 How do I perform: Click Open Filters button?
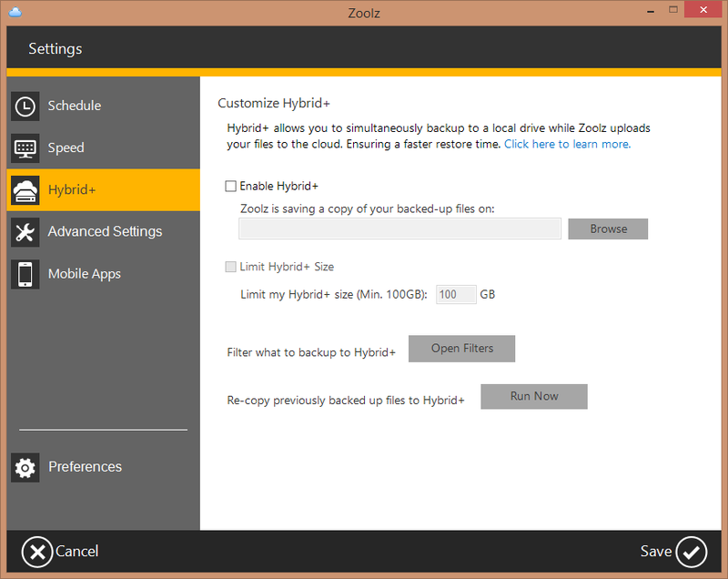pos(461,349)
